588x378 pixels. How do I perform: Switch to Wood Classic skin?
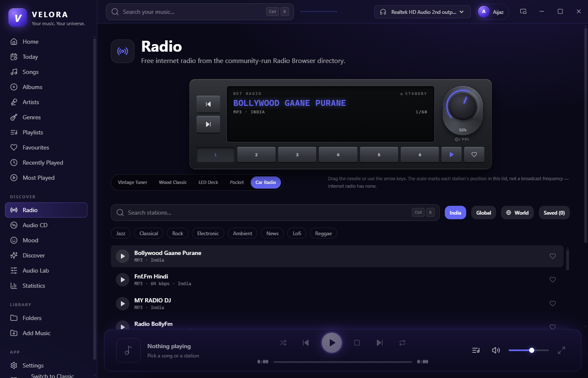[x=173, y=182]
